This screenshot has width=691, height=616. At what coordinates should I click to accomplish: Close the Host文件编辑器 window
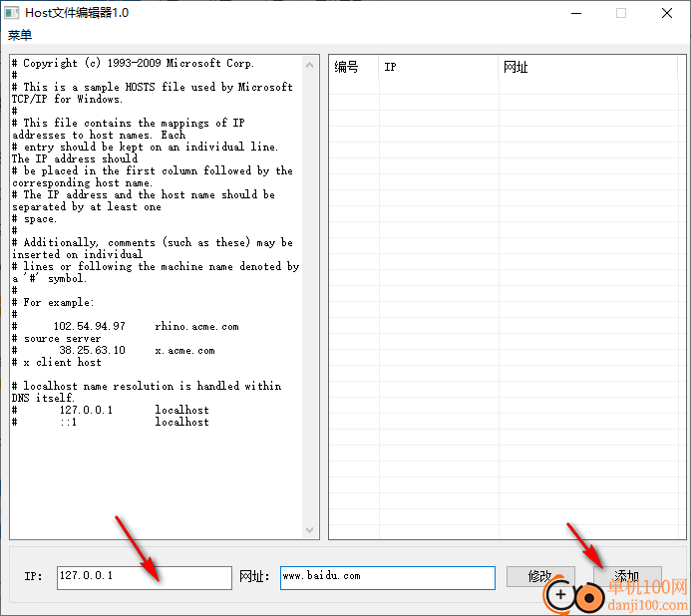click(667, 13)
